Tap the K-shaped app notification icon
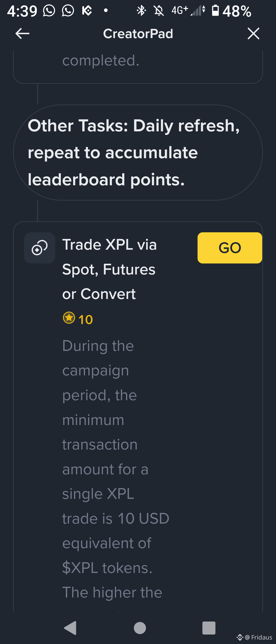This screenshot has width=276, height=644. pyautogui.click(x=87, y=11)
